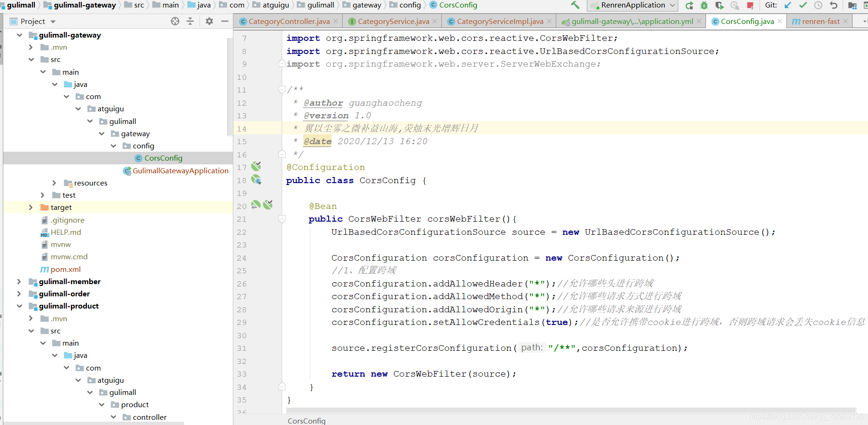Hide the Project panel with the minus icon
868x425 pixels.
point(225,21)
